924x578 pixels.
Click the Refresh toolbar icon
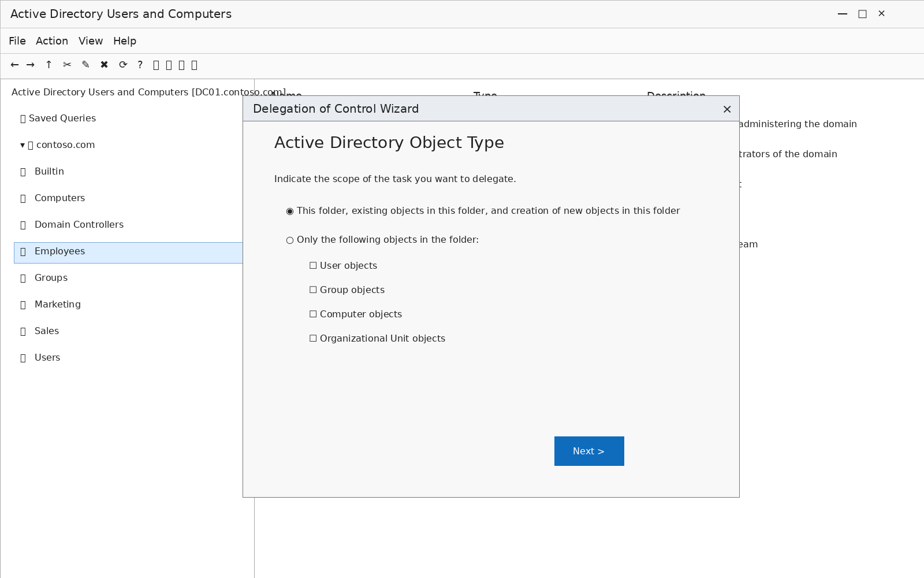pyautogui.click(x=123, y=65)
